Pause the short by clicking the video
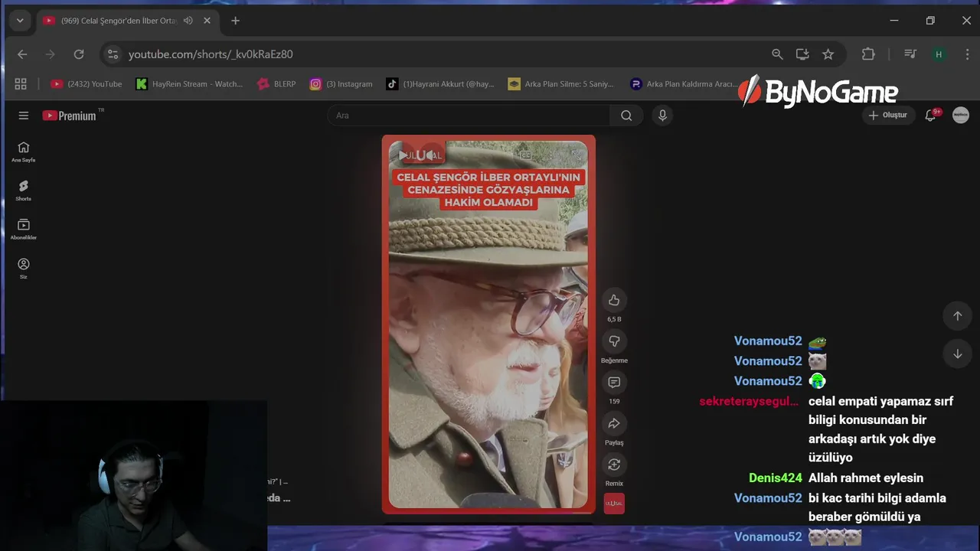Viewport: 980px width, 551px height. pos(488,324)
